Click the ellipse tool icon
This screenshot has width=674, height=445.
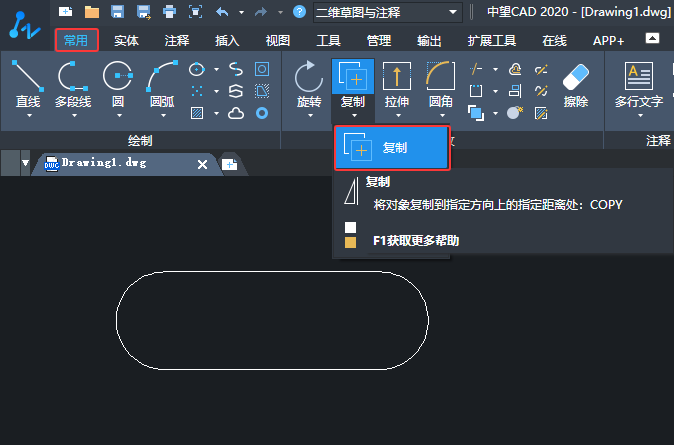[x=197, y=69]
